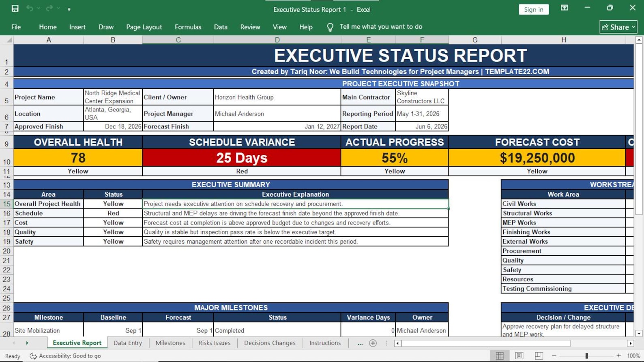The height and width of the screenshot is (362, 644).
Task: Open the Decisions Changes sheet tab
Action: tap(270, 343)
